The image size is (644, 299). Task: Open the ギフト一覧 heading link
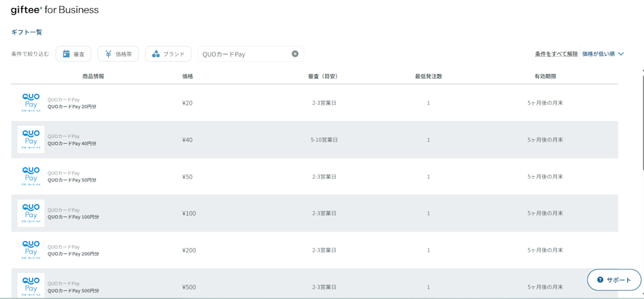pos(27,32)
